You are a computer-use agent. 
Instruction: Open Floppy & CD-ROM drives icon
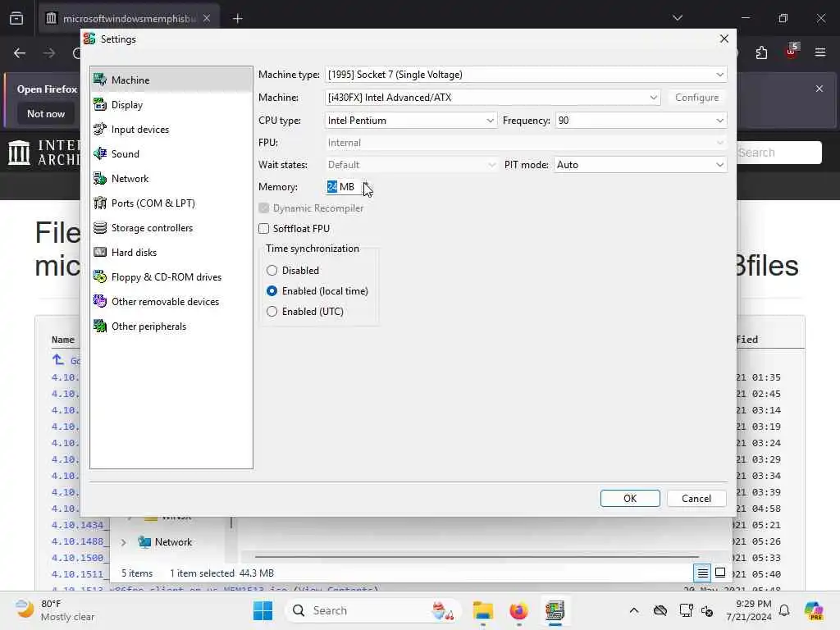(99, 277)
